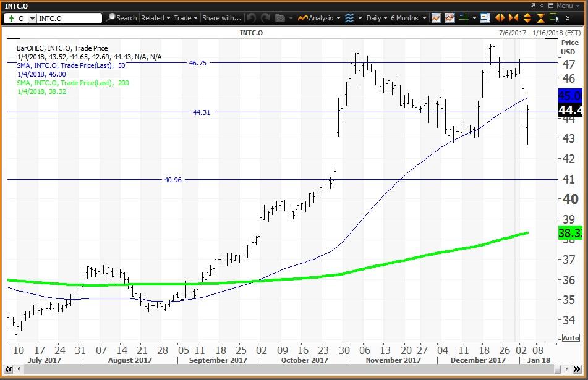
Task: Expand the crosshair tool dropdown arrow
Action: (x=474, y=18)
